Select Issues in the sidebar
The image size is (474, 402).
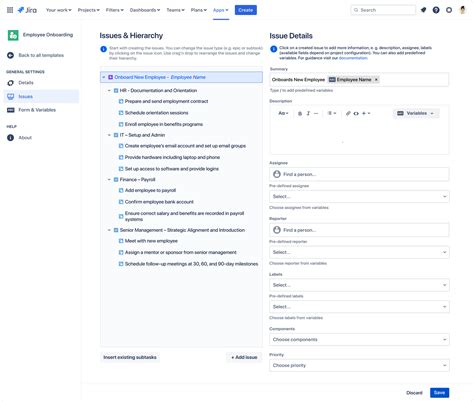(41, 96)
